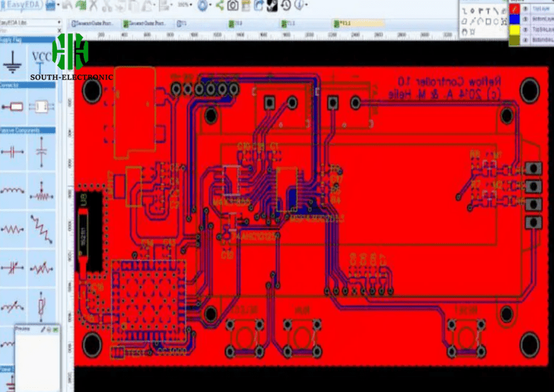
Task: Toggle visibility eye for TopLayer
Action: point(526,10)
